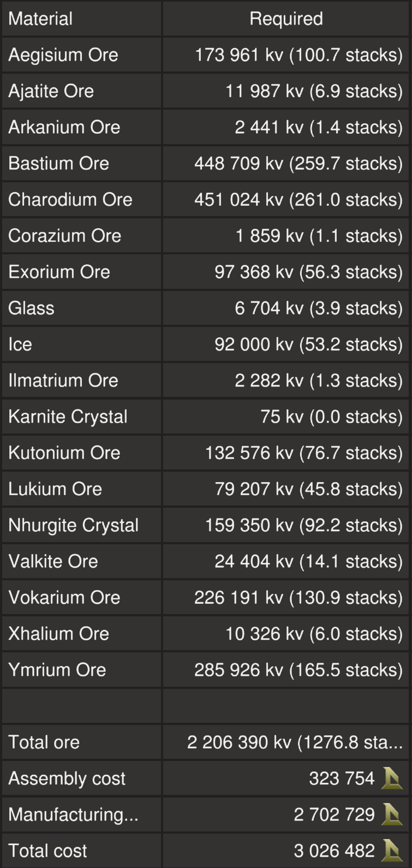Click the Total cost value 3 026 482
Screen dimensions: 412x868
334,851
